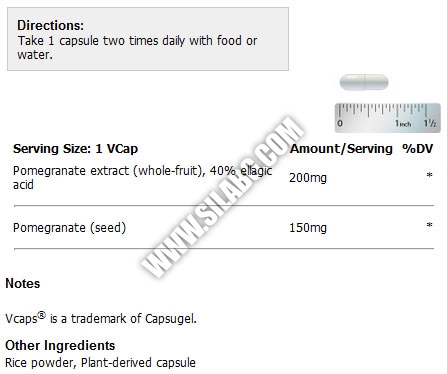Select the Notes heading
The width and height of the screenshot is (447, 374).
point(23,283)
